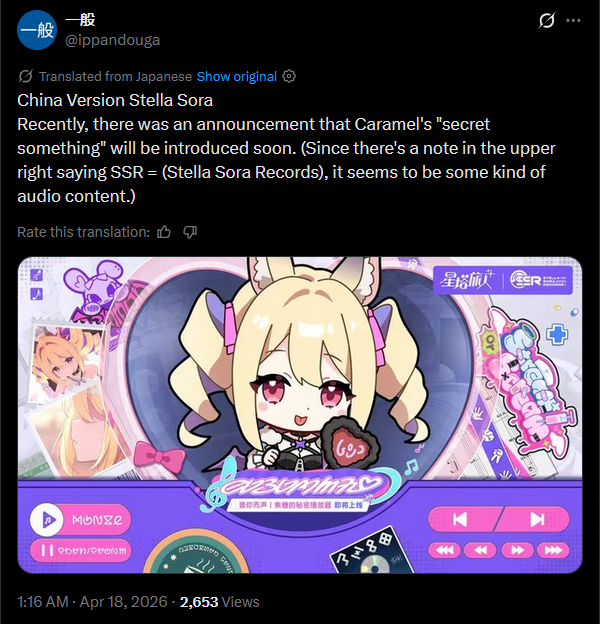Click the 2,653 Views counter
600x624 pixels.
click(219, 602)
